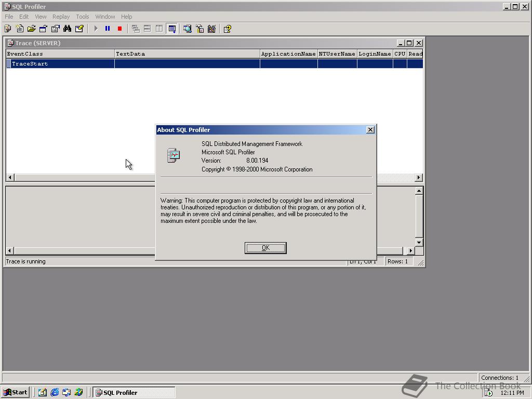Screen dimensions: 532x399
Task: Click the Trace (SERVER) window title icon
Action: tap(10, 43)
